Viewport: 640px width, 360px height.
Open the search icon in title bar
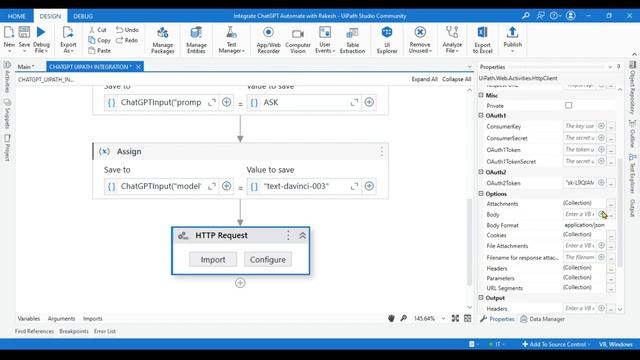[525, 16]
